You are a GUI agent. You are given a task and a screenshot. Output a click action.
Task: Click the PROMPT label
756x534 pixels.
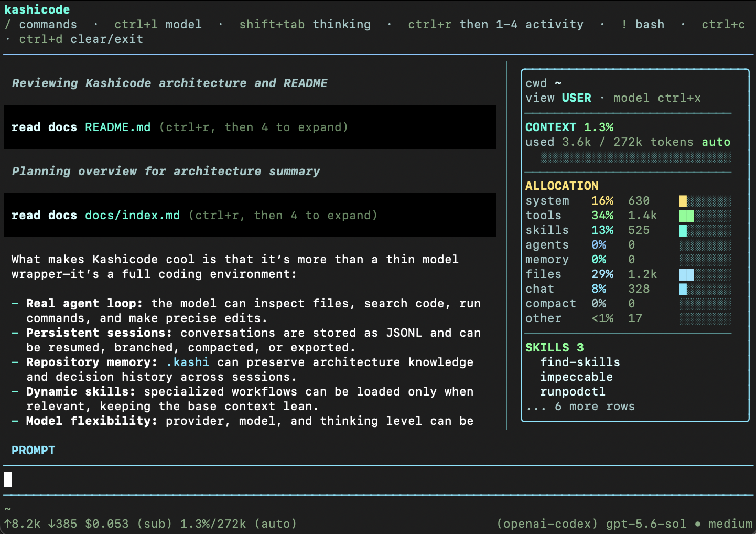click(33, 450)
